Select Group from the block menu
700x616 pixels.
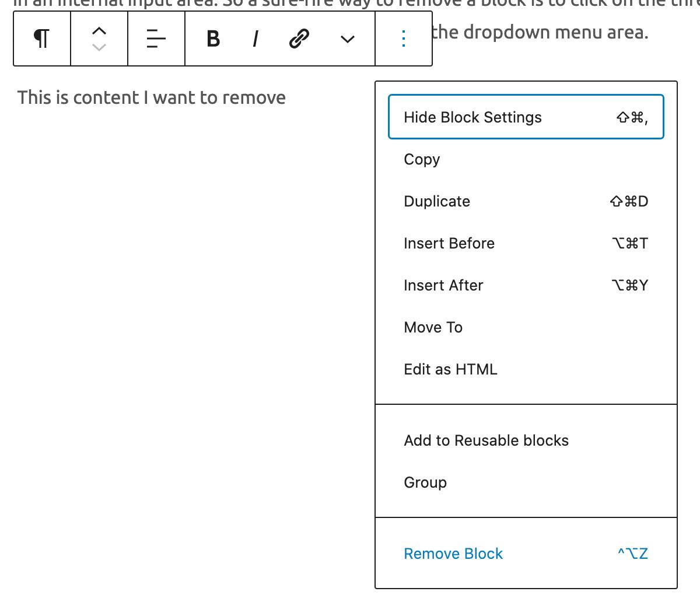[526, 482]
